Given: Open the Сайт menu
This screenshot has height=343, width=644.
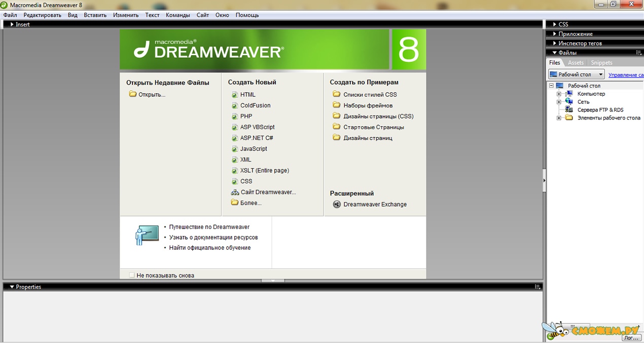Looking at the screenshot, I should click(x=203, y=15).
